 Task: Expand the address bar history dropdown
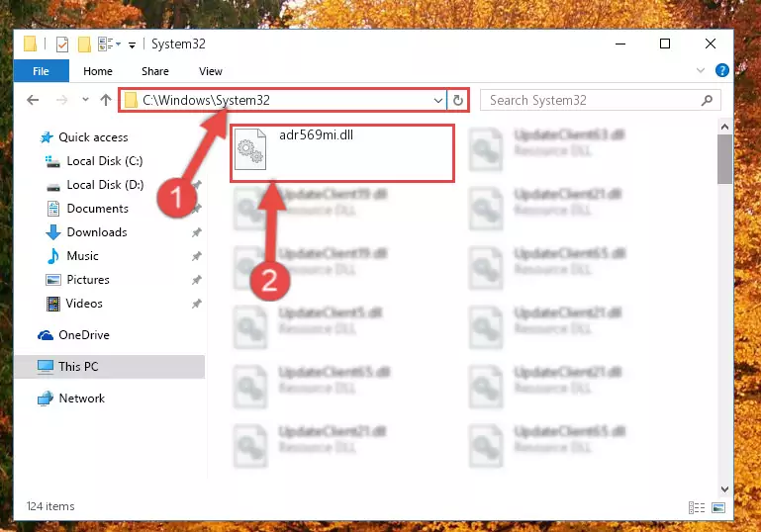[437, 101]
